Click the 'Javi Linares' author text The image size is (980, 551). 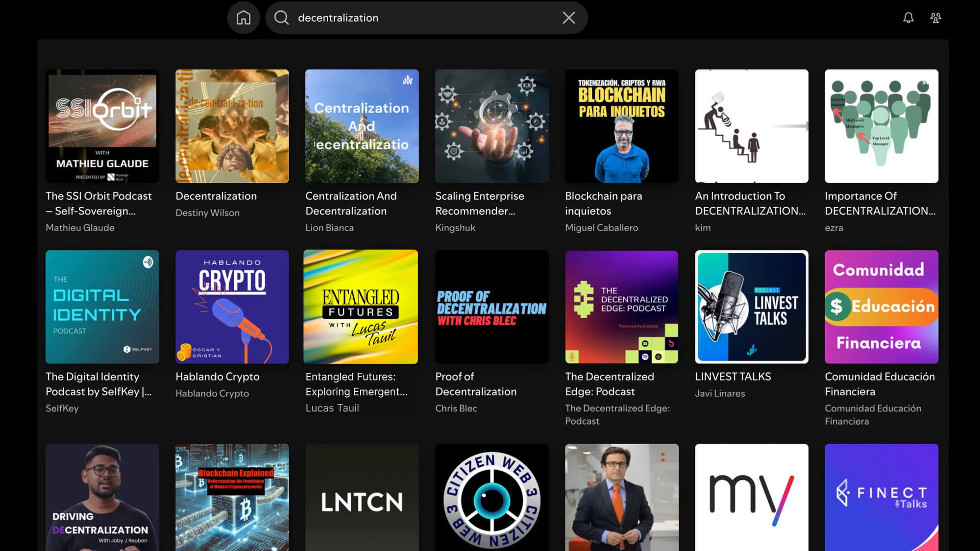pos(720,393)
